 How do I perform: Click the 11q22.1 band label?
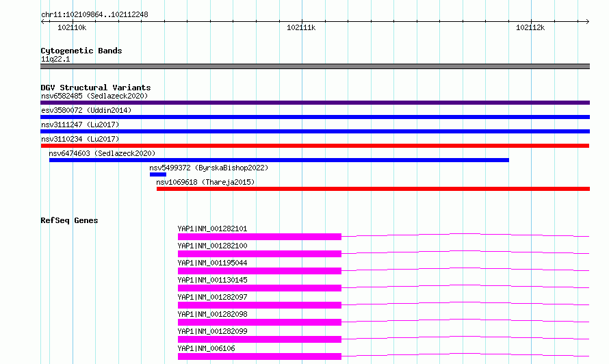pyautogui.click(x=55, y=59)
